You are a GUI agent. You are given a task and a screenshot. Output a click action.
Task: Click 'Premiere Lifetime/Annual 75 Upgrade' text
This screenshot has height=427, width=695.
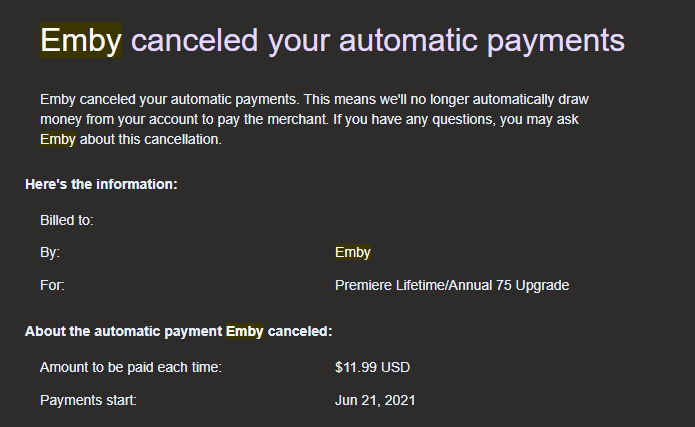click(x=452, y=285)
